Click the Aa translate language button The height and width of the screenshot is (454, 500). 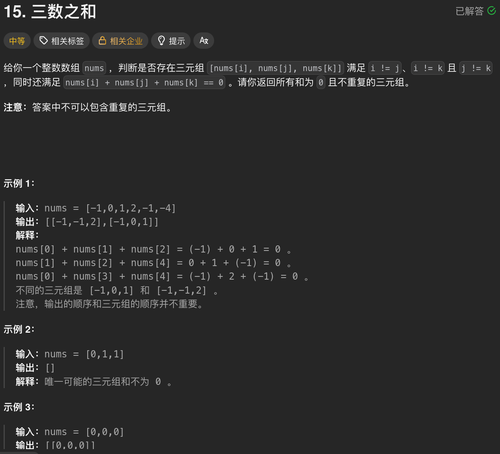204,41
